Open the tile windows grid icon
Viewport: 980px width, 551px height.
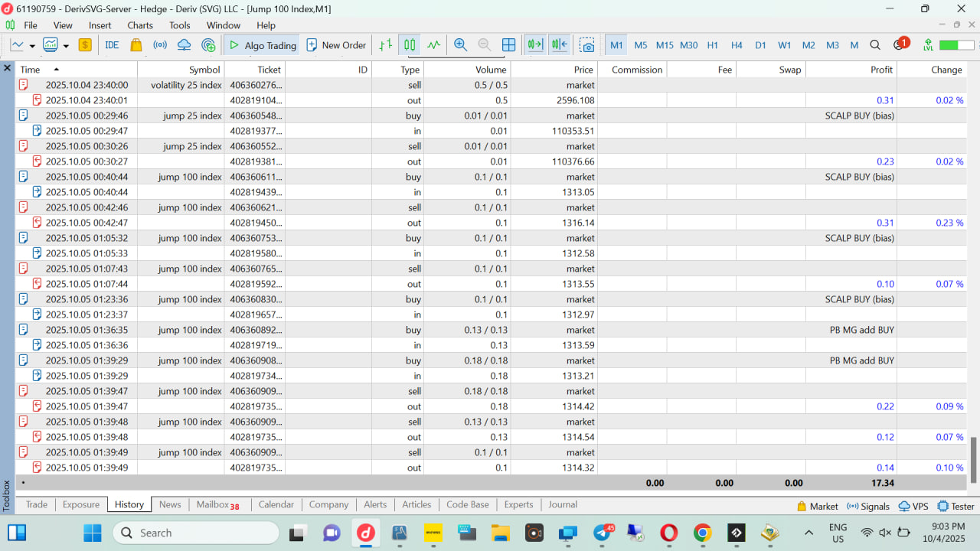(x=508, y=45)
